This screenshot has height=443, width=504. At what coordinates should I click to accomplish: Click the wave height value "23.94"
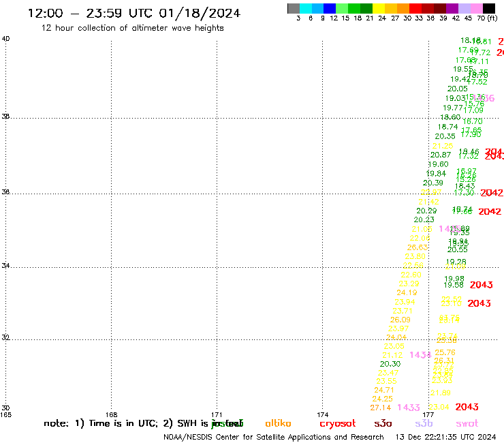(405, 302)
